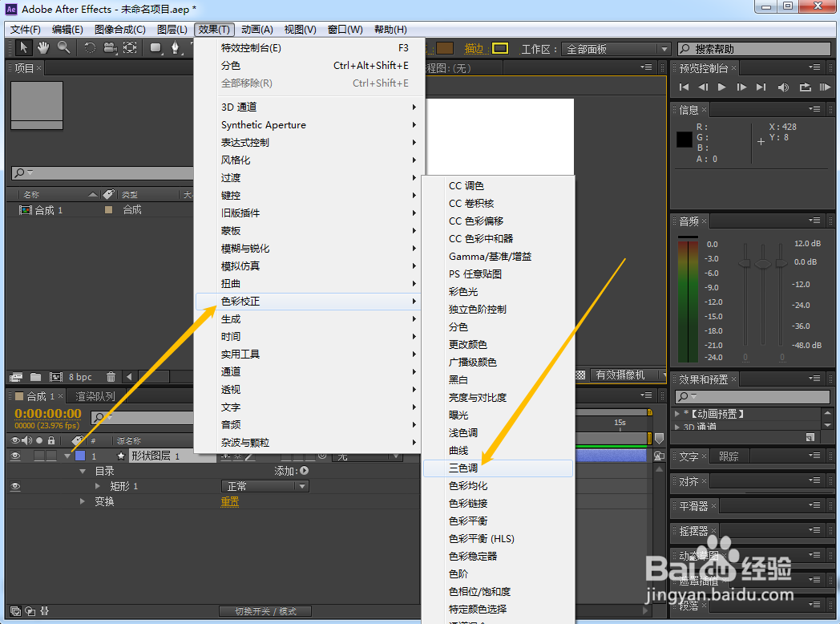Select the Unified Camera tool
This screenshot has width=840, height=624.
pos(110,47)
